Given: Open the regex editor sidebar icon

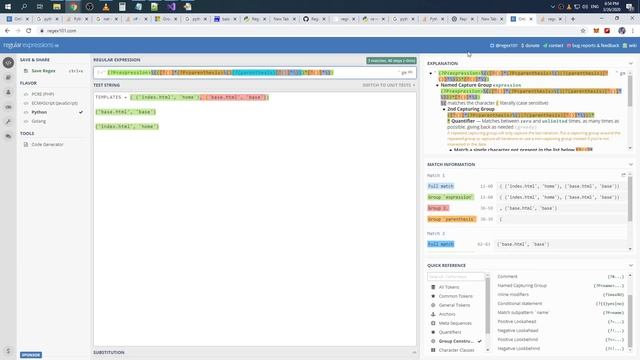Looking at the screenshot, I should click(8, 63).
